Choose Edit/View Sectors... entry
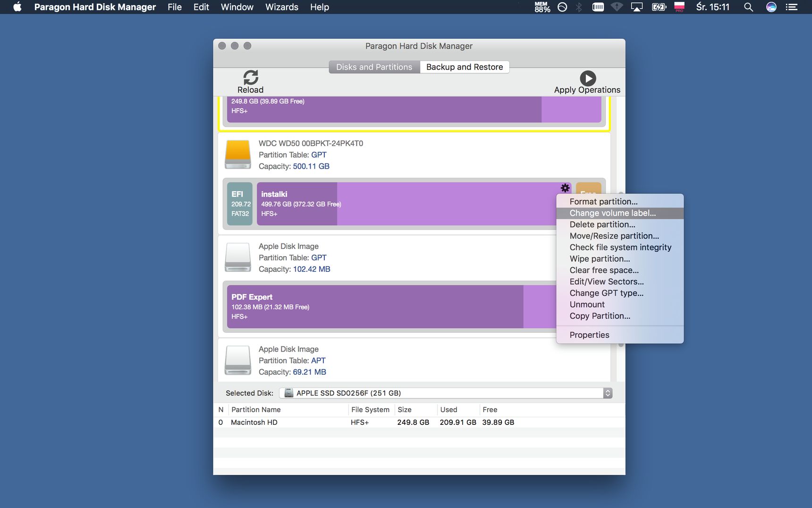This screenshot has width=812, height=508. (x=620, y=282)
